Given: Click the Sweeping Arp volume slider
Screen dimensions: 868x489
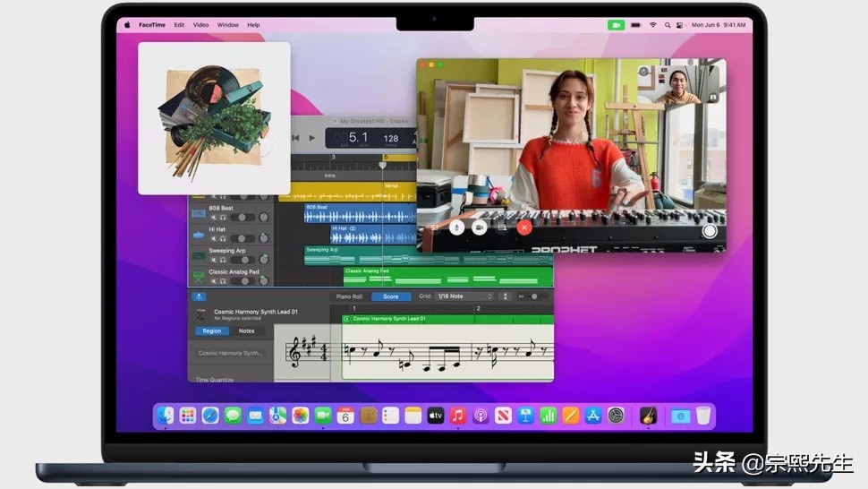Looking at the screenshot, I should (x=243, y=260).
